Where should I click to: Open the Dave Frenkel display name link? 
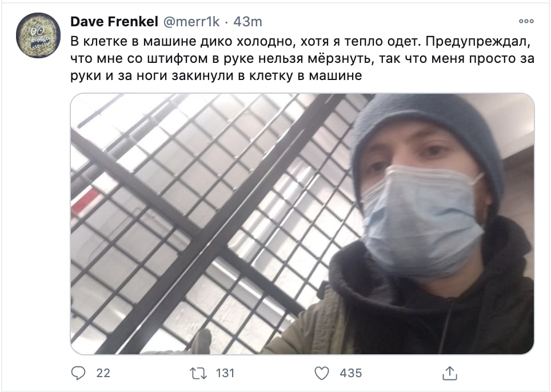114,21
